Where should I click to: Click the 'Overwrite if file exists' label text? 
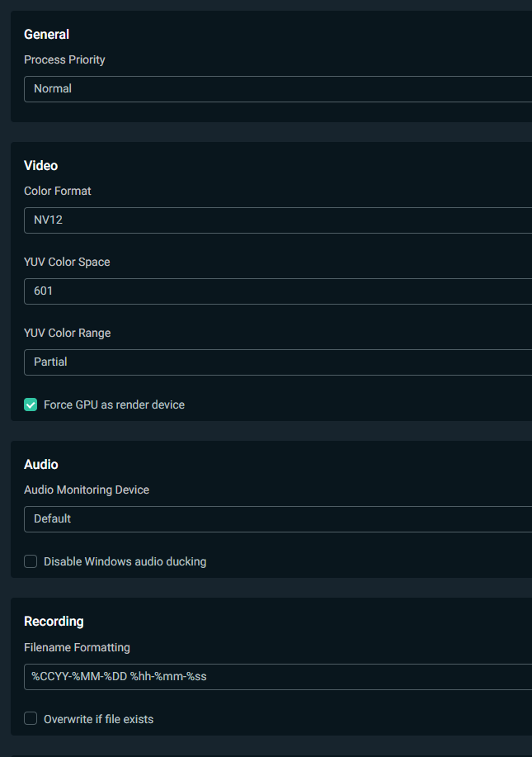coord(98,719)
